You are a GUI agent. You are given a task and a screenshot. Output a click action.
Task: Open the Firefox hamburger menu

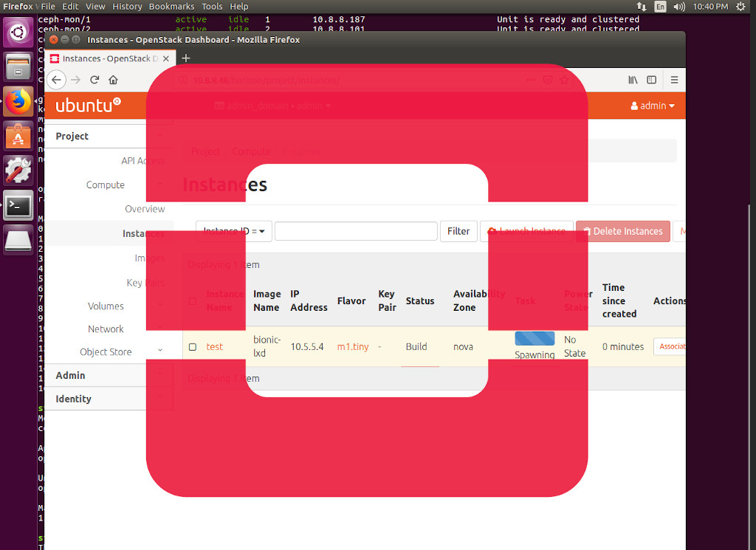[x=674, y=80]
